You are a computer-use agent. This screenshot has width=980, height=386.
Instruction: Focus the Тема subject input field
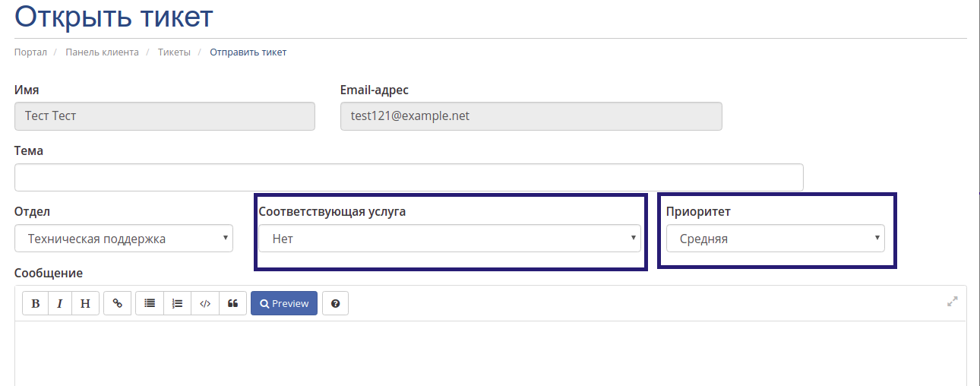(x=409, y=177)
